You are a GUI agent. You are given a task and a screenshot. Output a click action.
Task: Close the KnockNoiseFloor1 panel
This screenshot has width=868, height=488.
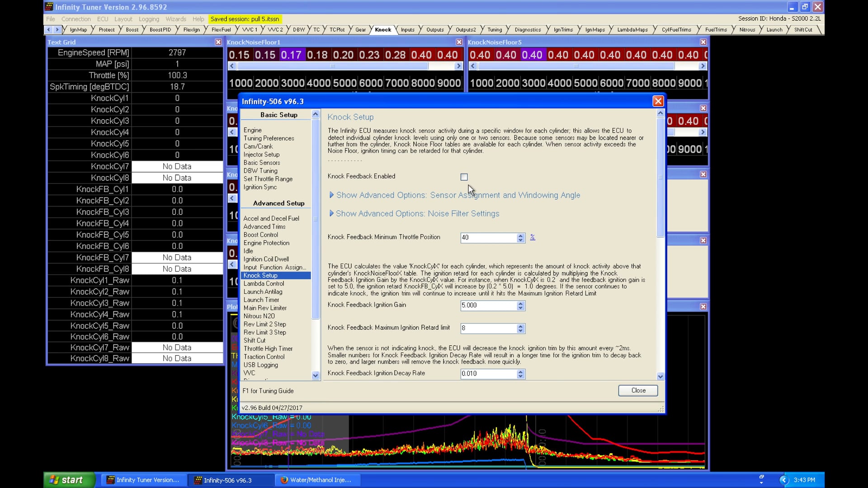(459, 42)
